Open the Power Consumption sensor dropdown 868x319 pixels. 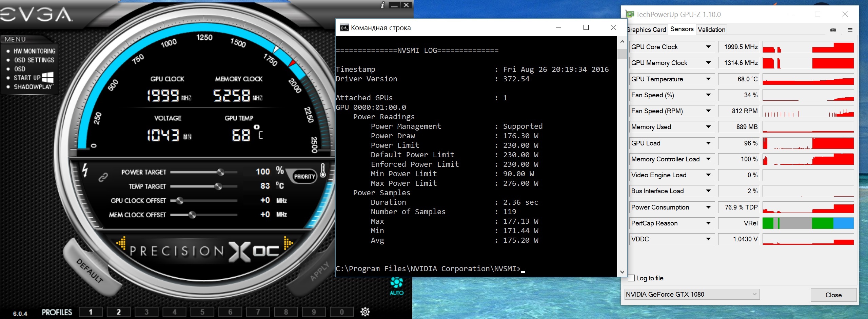(x=708, y=207)
